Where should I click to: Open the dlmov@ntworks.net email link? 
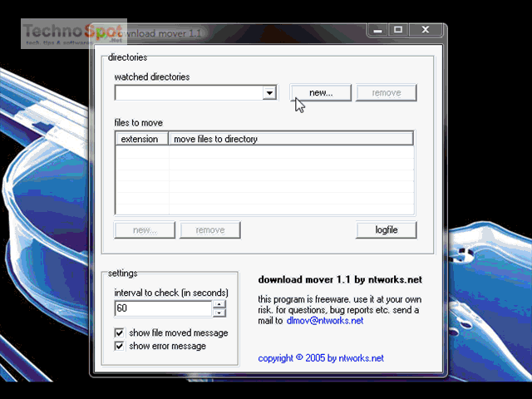pyautogui.click(x=325, y=321)
